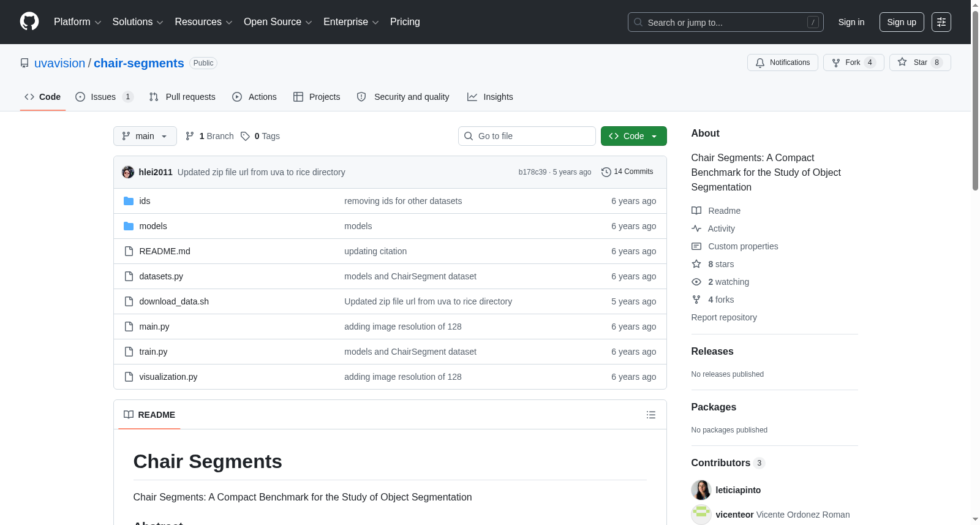The width and height of the screenshot is (980, 525).
Task: Open the Releases section heading
Action: coord(712,352)
